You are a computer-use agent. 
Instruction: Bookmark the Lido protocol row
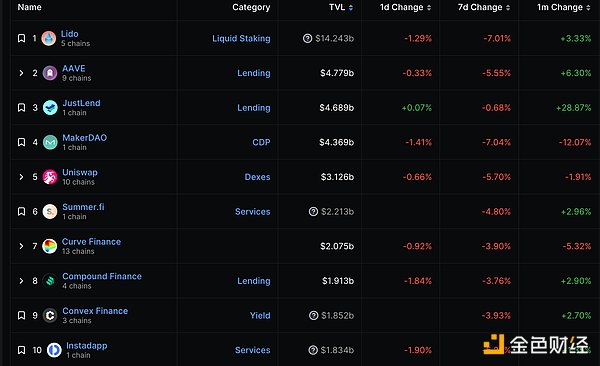21,38
